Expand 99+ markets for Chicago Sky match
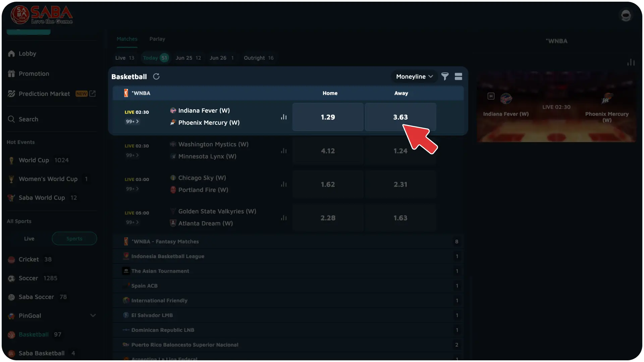 click(x=132, y=189)
